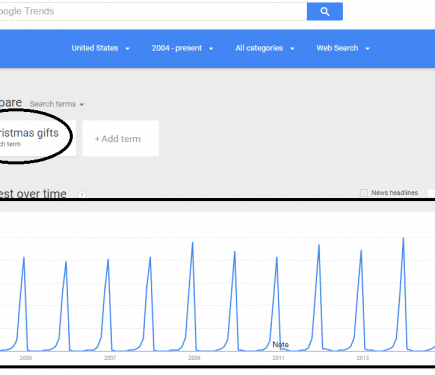
Task: Click the 2007 label on the time axis
Action: (110, 358)
